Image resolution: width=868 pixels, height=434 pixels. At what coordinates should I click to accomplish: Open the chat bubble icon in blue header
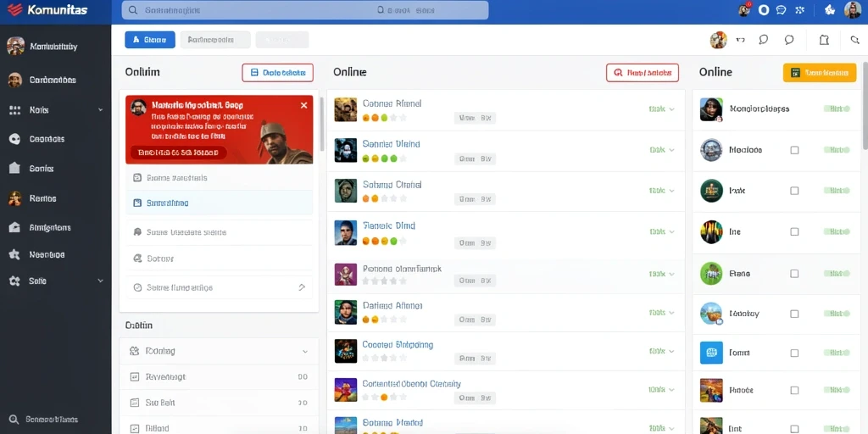781,10
